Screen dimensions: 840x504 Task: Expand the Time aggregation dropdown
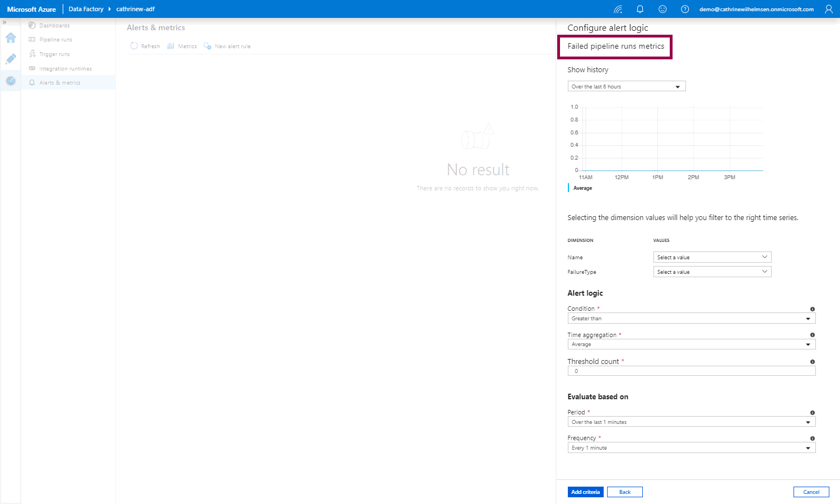691,344
